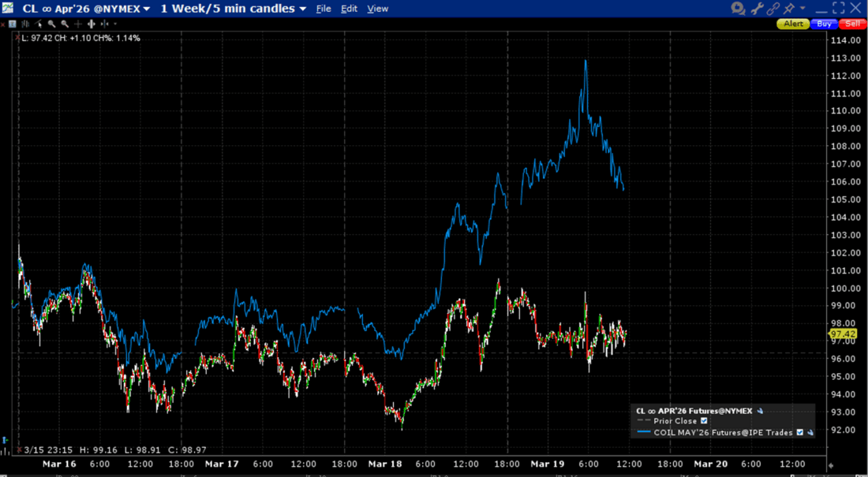This screenshot has height=477, width=868.
Task: Select the crosshair cursor tool
Action: coord(77,24)
